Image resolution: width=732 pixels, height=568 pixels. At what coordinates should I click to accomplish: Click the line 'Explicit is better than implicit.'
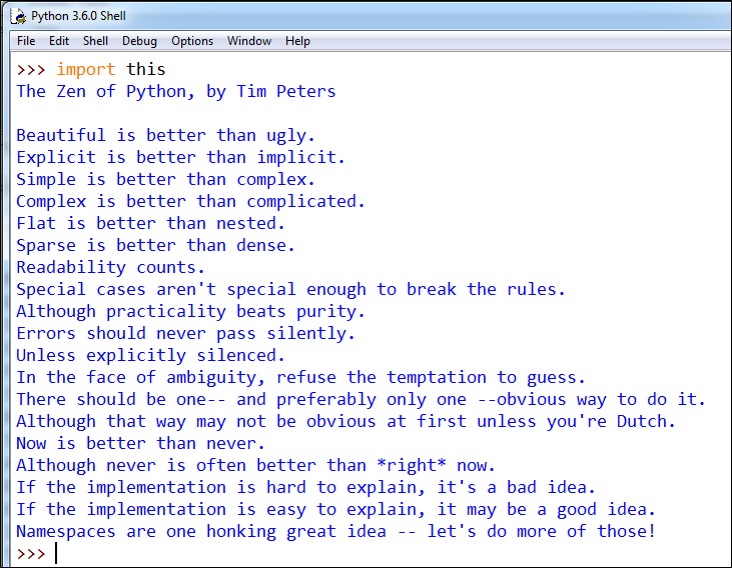click(x=181, y=158)
